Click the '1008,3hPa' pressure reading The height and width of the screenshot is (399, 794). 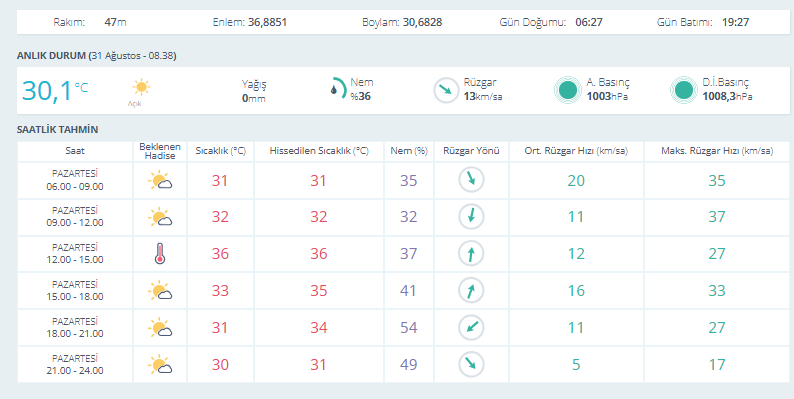coord(727,96)
